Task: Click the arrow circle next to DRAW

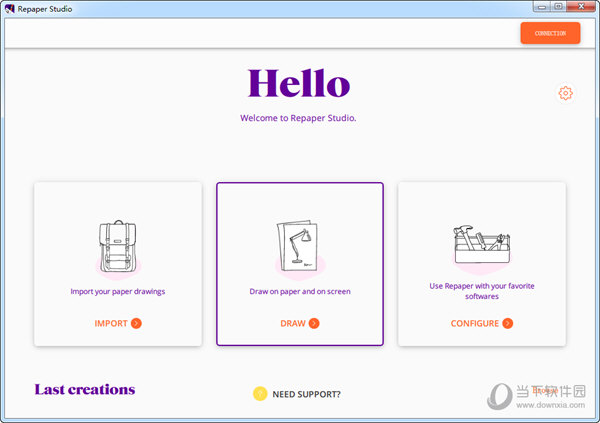Action: point(314,323)
